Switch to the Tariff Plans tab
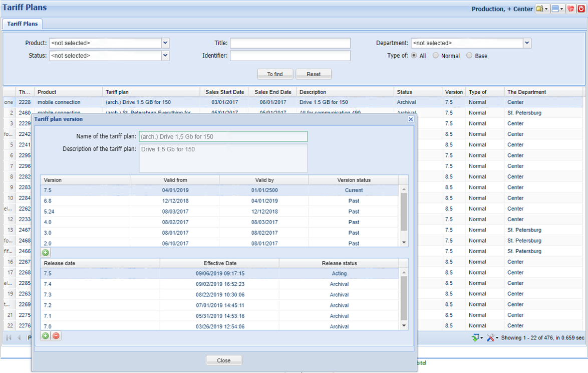Viewport: 588px width, 373px height. [x=22, y=23]
